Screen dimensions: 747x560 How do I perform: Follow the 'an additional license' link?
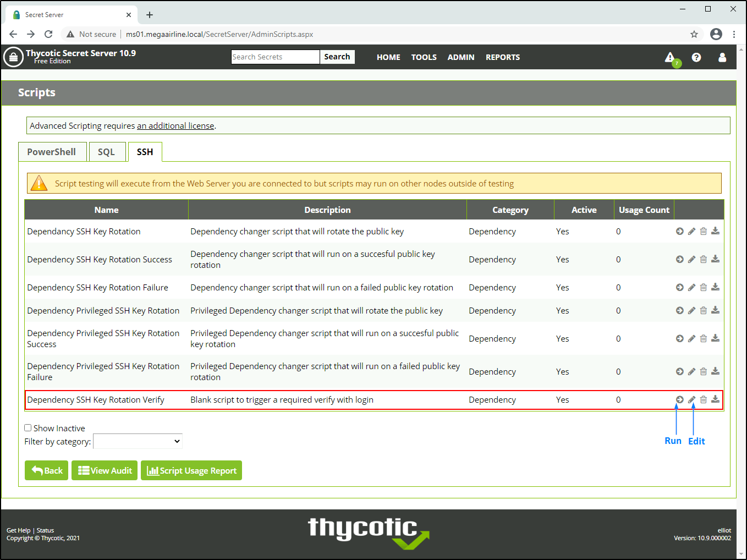(x=175, y=126)
